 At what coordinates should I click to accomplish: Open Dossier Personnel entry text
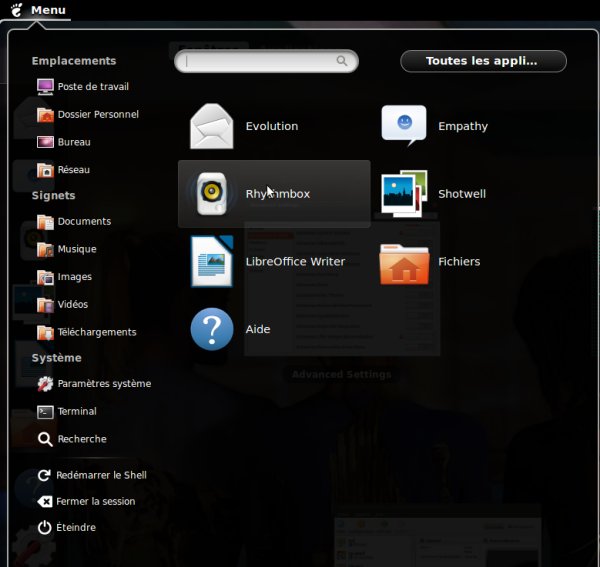(98, 114)
